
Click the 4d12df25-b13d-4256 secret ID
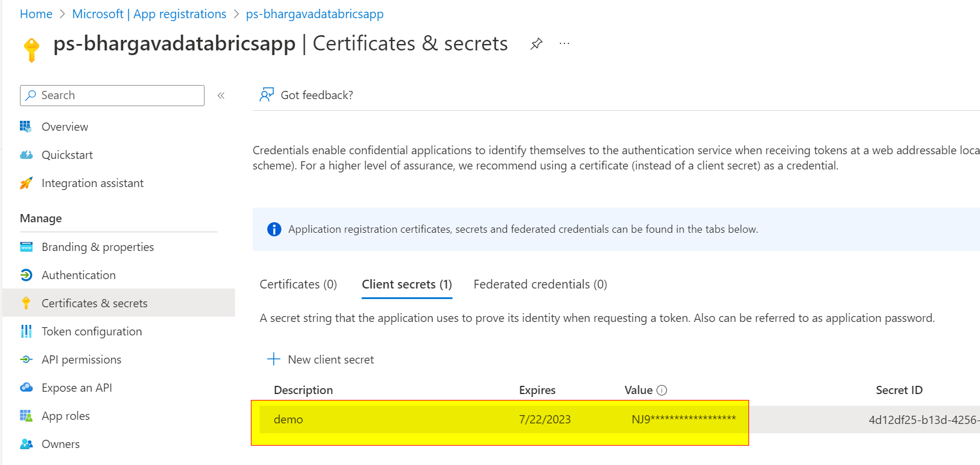click(x=924, y=420)
